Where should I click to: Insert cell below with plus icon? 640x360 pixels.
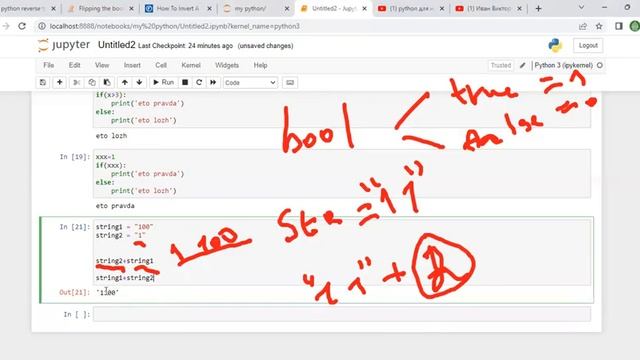tap(60, 82)
